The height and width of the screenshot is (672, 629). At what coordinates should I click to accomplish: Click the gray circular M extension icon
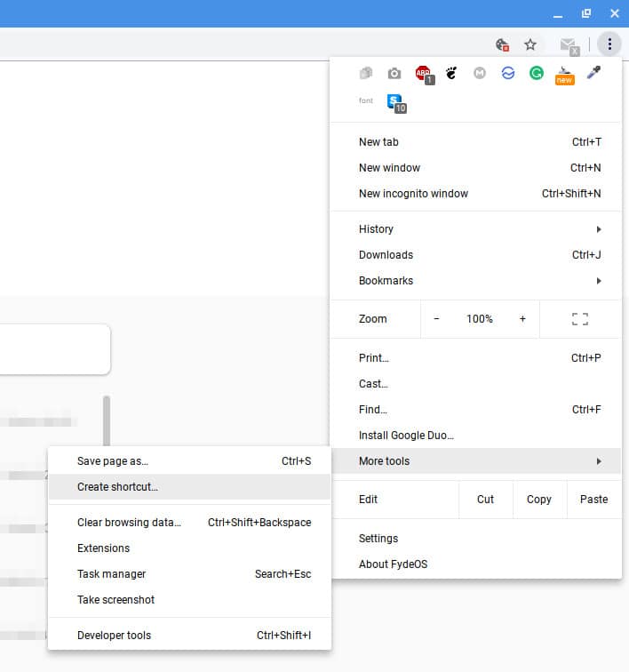(480, 73)
